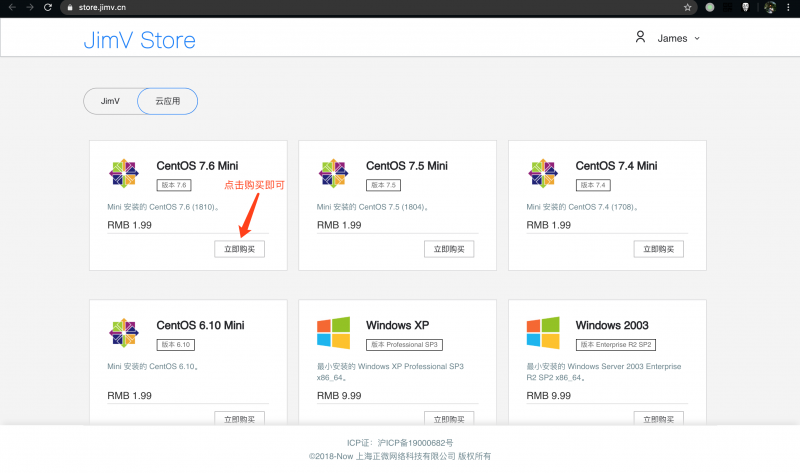800x473 pixels.
Task: Click the CentOS 7.4 Mini logo
Action: [543, 173]
